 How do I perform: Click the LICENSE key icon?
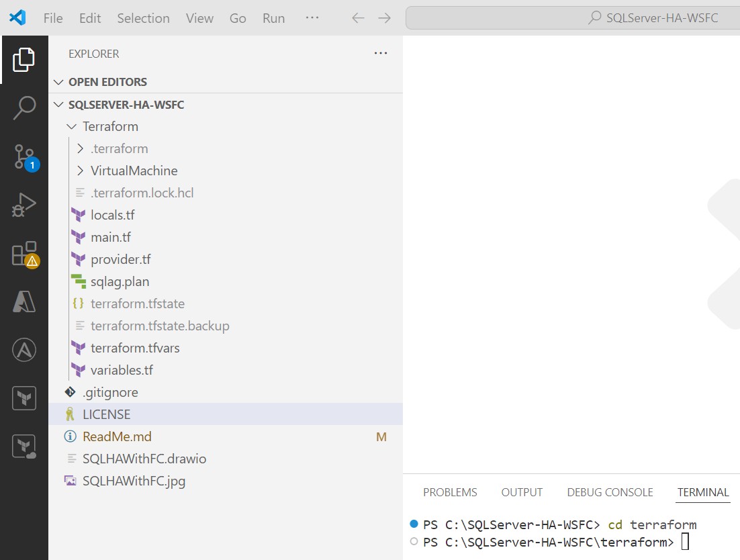click(70, 414)
